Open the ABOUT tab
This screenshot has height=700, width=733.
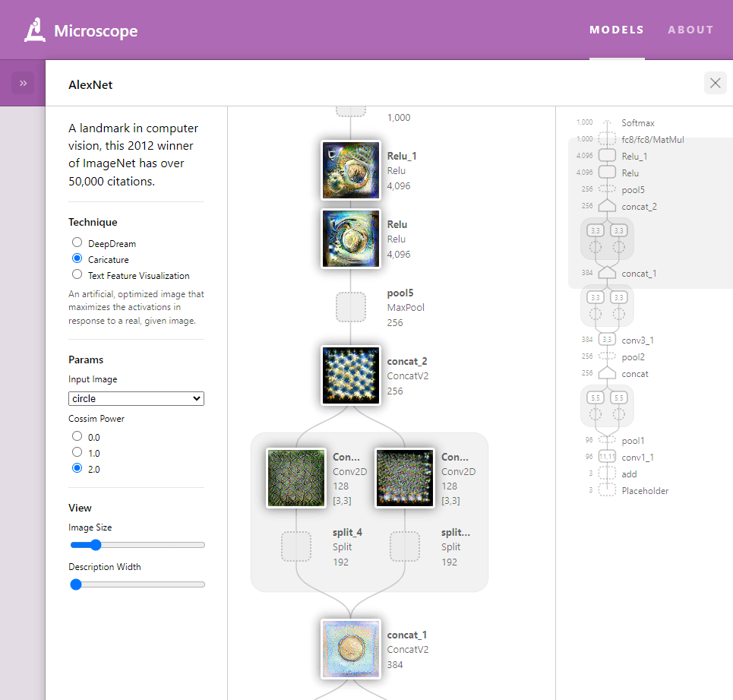(690, 30)
